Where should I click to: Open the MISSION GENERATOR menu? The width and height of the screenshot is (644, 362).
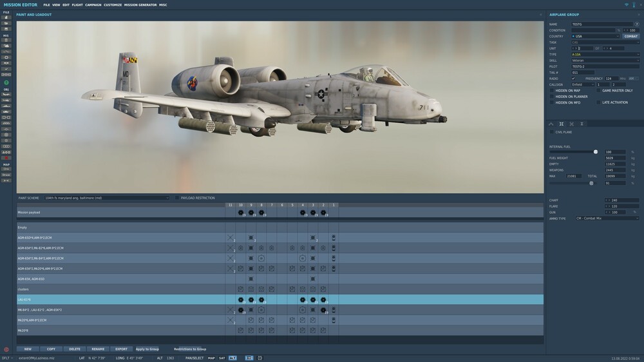140,5
